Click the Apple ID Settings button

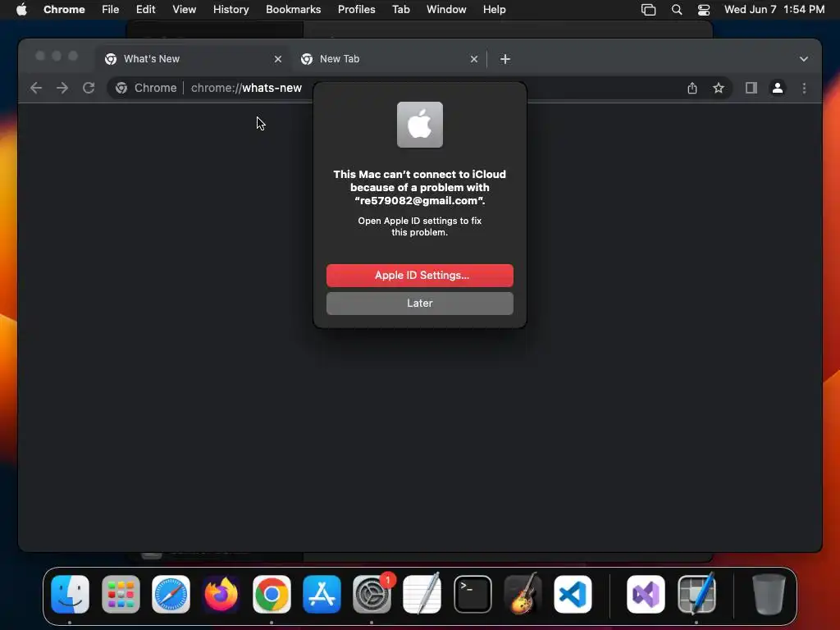(419, 276)
